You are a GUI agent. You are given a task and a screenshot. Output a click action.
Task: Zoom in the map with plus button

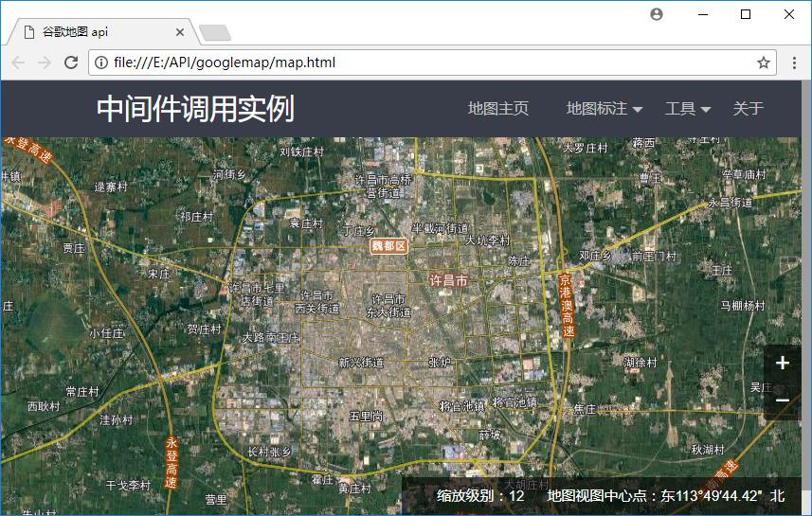pos(782,363)
